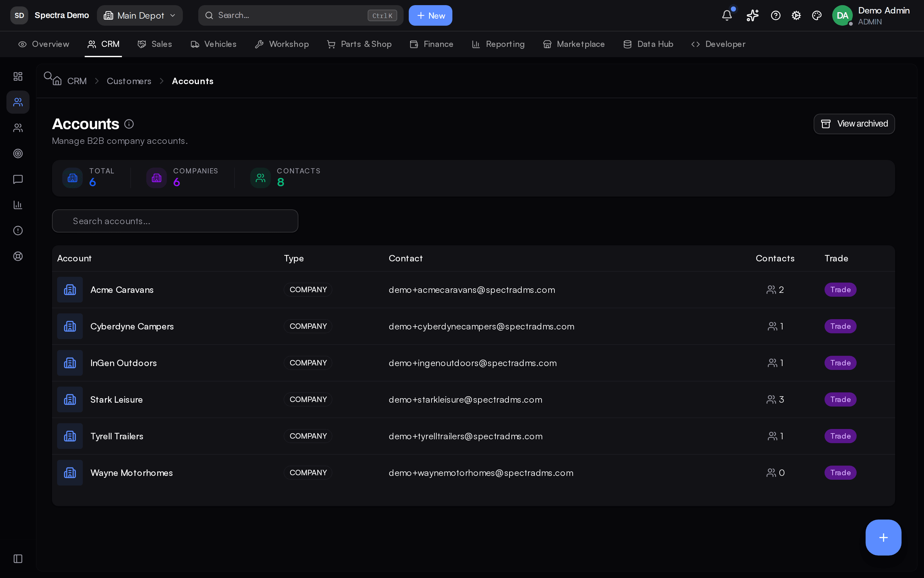Open the Parts & Shop tab
Viewport: 924px width, 578px height.
tap(359, 44)
